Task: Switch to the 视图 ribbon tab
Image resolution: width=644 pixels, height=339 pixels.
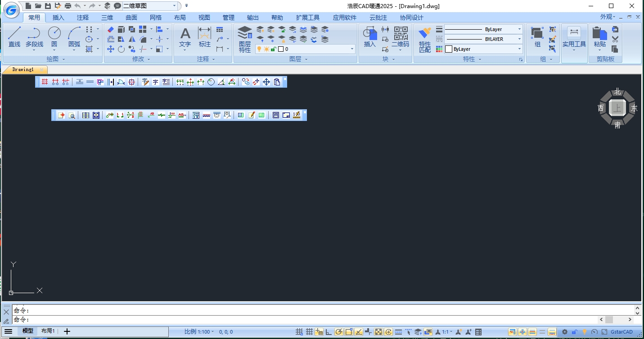Action: [x=204, y=18]
